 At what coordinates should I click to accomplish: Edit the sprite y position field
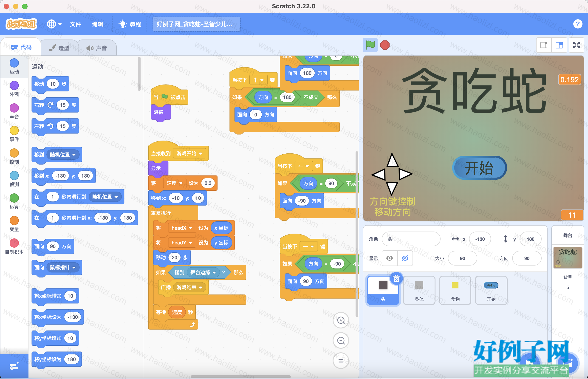click(x=530, y=239)
